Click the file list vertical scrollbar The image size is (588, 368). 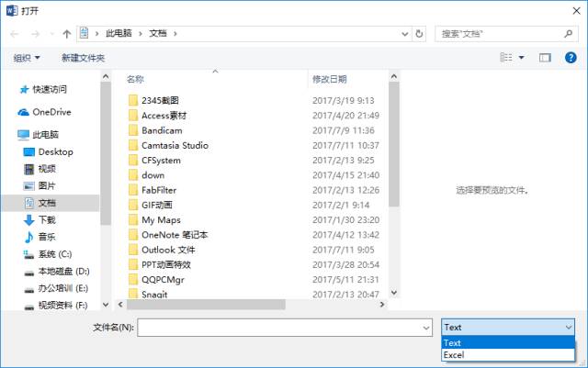coord(394,144)
